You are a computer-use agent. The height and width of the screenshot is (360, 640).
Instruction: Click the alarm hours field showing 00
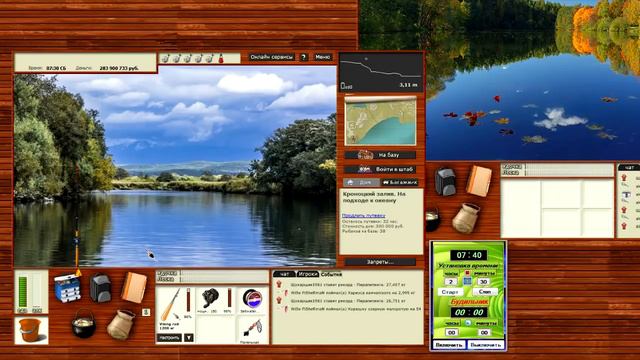coord(451,333)
